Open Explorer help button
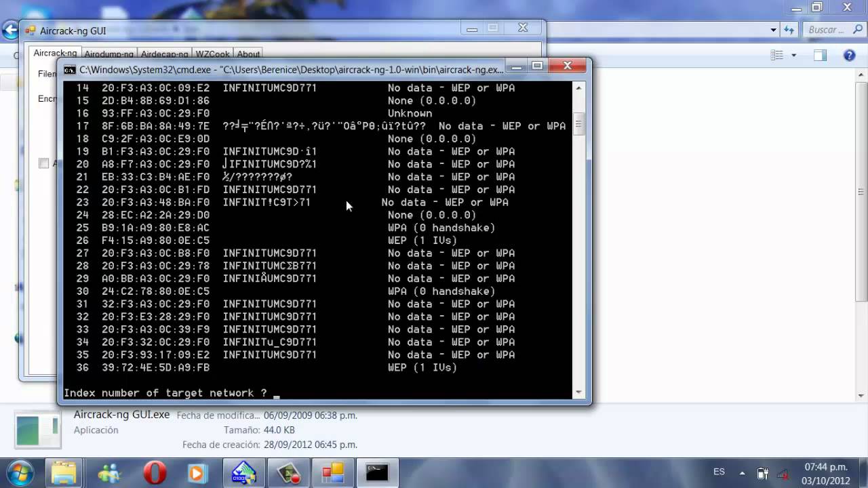This screenshot has width=868, height=488. coord(849,56)
